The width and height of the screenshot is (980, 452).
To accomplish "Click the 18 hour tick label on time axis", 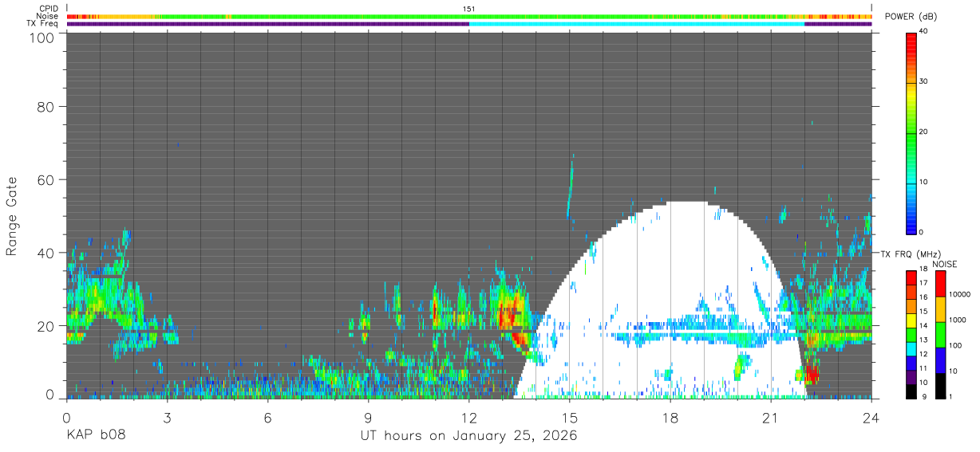I will (670, 417).
